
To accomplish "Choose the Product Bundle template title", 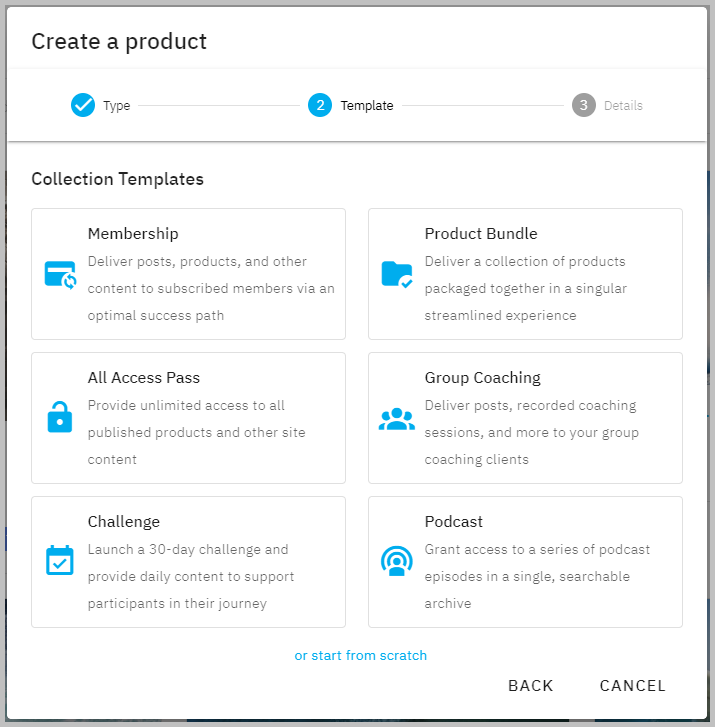I will (481, 234).
